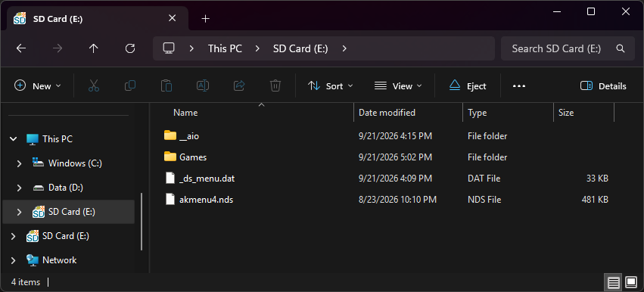Image resolution: width=644 pixels, height=292 pixels.
Task: Select Windows (C:) drive
Action: [x=75, y=163]
